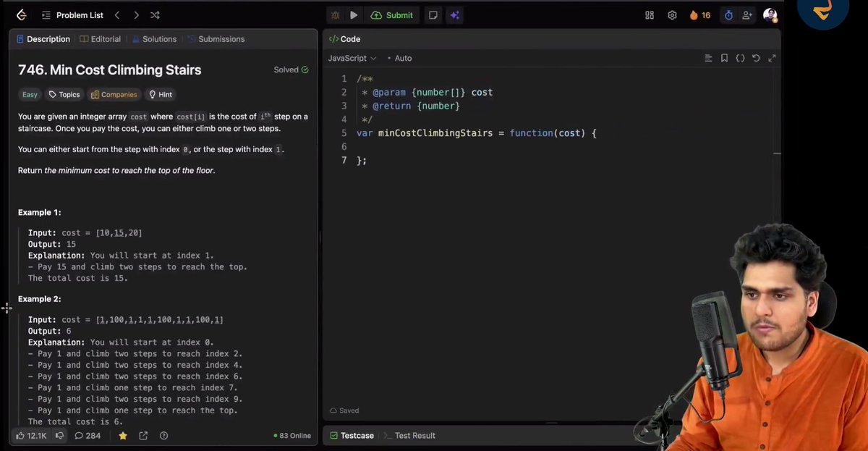Click the format code lines icon
The width and height of the screenshot is (868, 451).
coord(708,58)
